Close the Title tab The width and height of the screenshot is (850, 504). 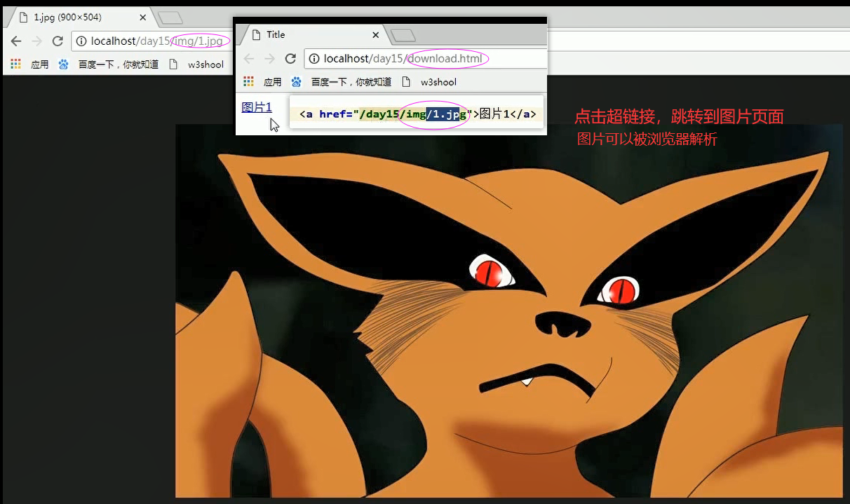pyautogui.click(x=376, y=34)
